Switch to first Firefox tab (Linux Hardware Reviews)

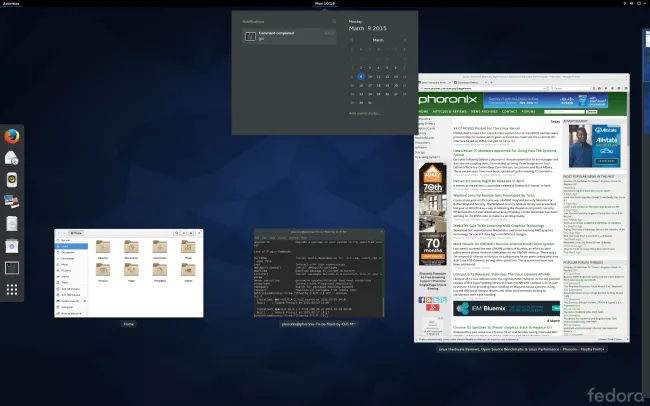point(435,83)
